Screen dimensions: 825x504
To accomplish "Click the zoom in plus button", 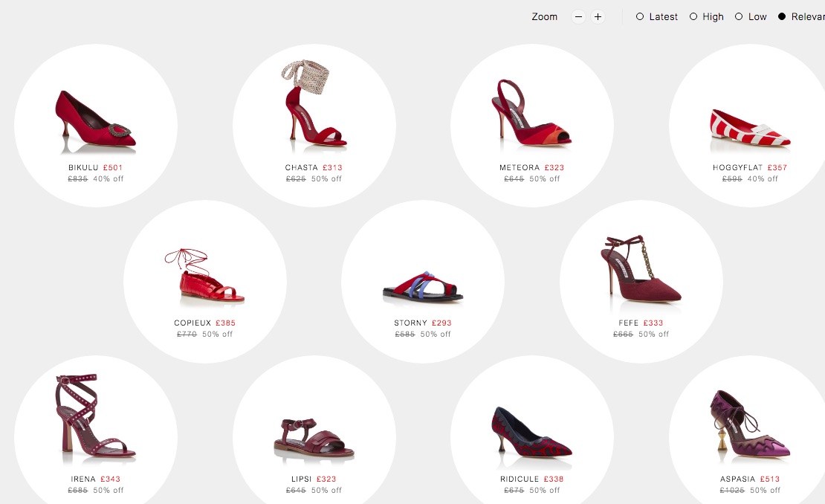I will click(x=598, y=17).
